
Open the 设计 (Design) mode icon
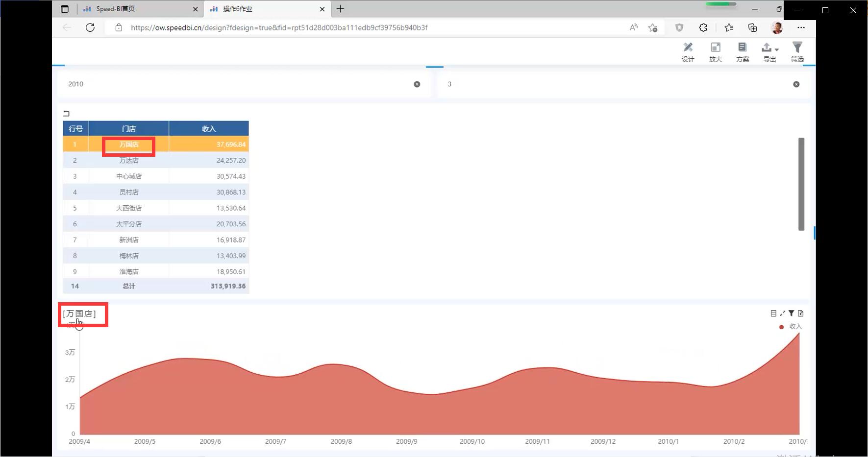688,51
